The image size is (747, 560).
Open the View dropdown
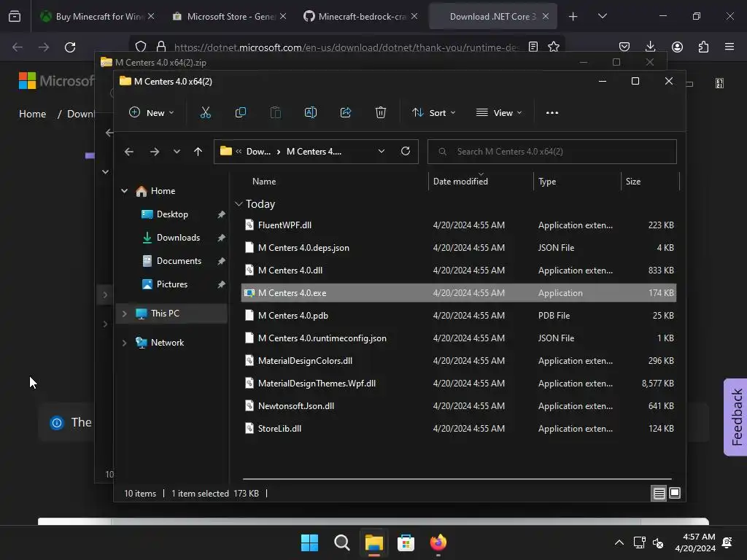499,113
